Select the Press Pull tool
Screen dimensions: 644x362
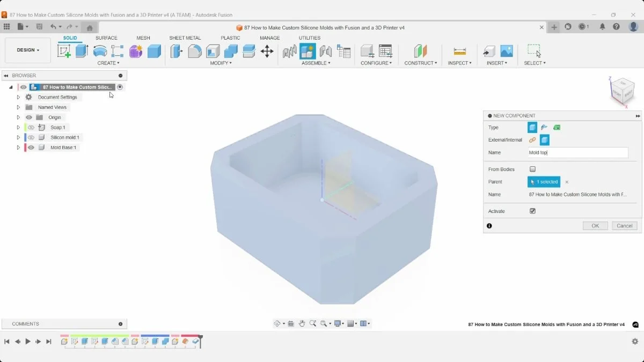(x=177, y=51)
